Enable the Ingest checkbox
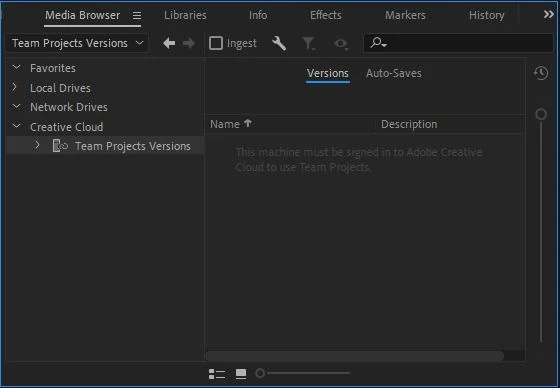Image resolution: width=560 pixels, height=388 pixels. tap(216, 43)
